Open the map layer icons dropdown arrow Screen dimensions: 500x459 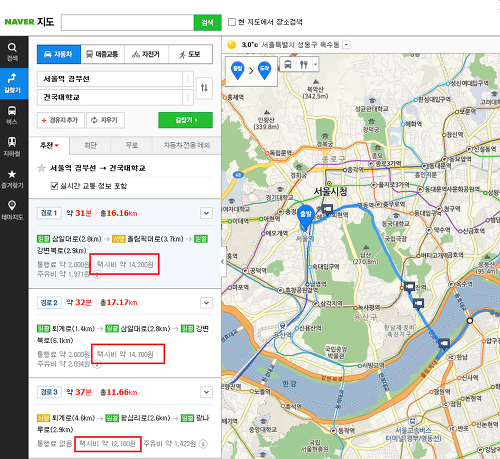[315, 64]
